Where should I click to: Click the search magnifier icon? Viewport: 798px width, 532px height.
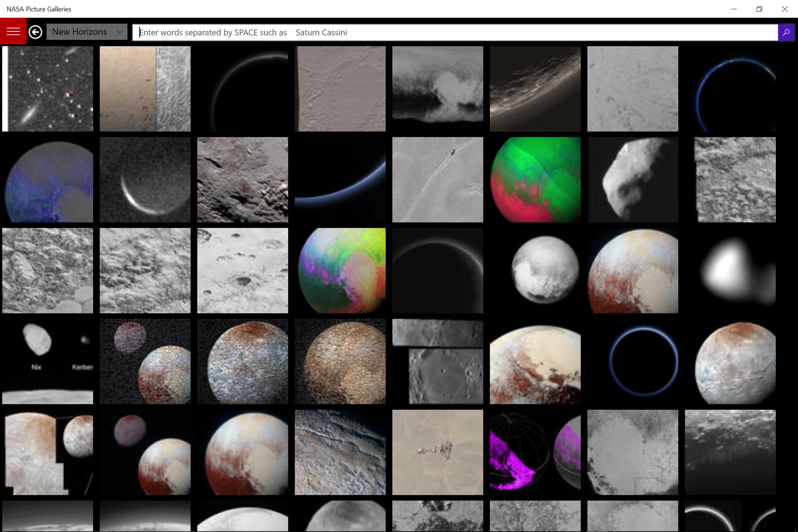point(785,32)
